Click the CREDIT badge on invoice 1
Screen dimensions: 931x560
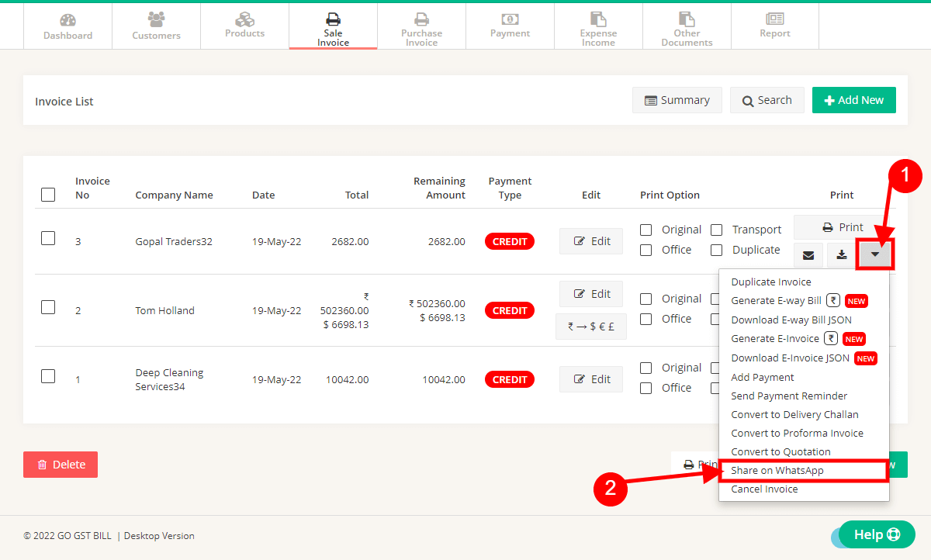[510, 379]
